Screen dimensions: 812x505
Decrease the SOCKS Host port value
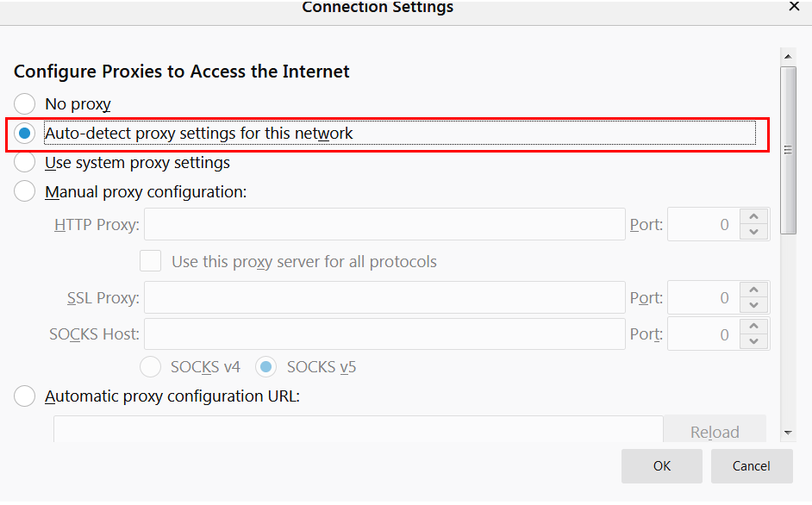(754, 342)
